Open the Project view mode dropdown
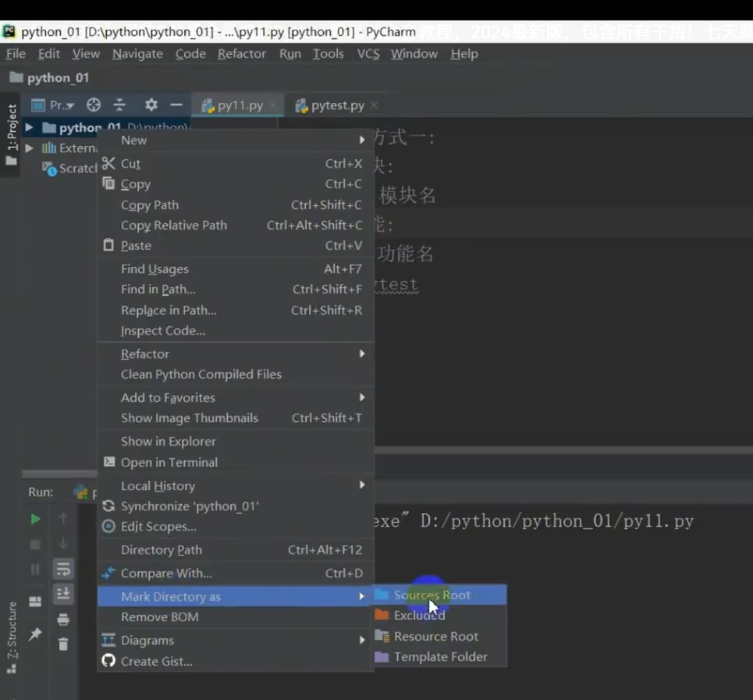 click(59, 105)
